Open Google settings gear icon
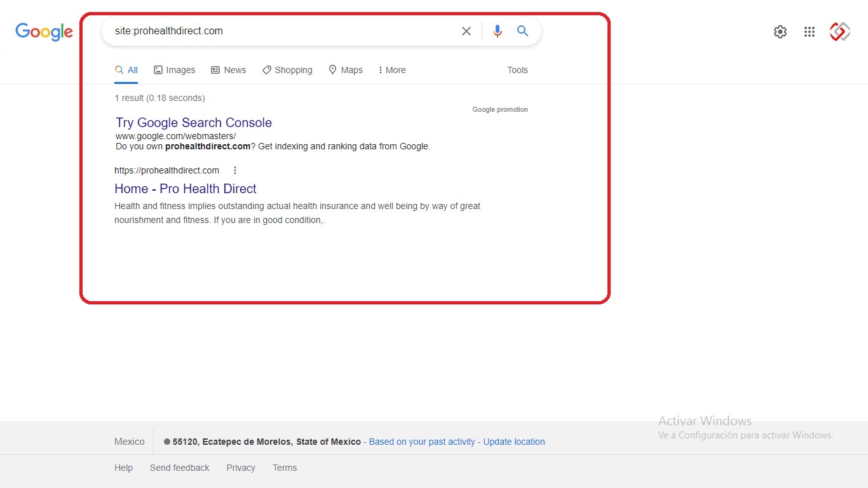The height and width of the screenshot is (488, 868). (x=780, y=32)
